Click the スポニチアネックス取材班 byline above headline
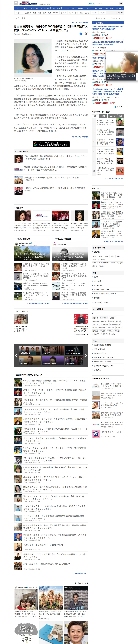 [80, 23]
